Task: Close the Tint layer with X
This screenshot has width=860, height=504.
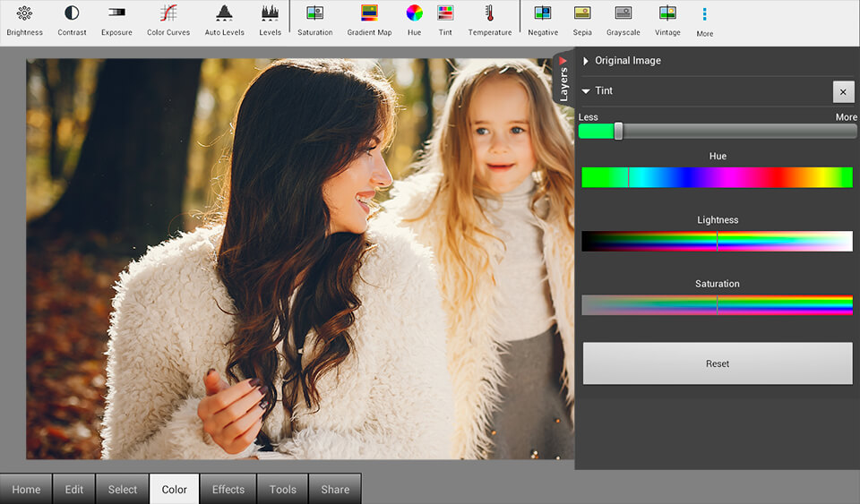Action: pos(843,92)
